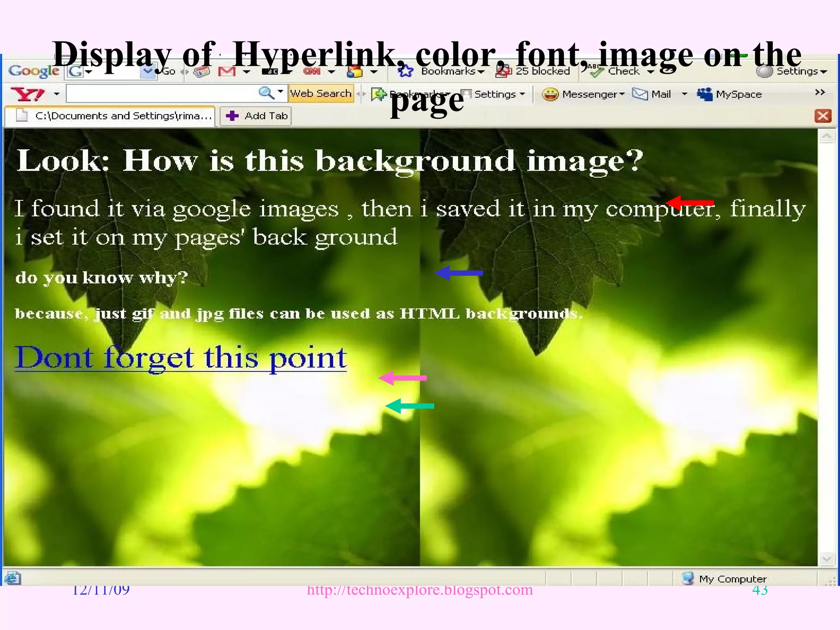The image size is (840, 630).
Task: Click the Gmail envelope icon
Action: [x=227, y=72]
